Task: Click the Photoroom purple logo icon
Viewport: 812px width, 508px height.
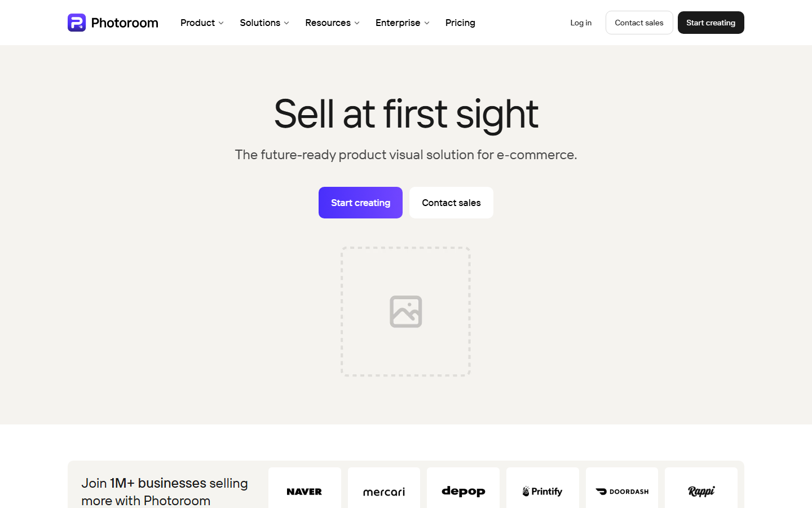Action: (77, 23)
